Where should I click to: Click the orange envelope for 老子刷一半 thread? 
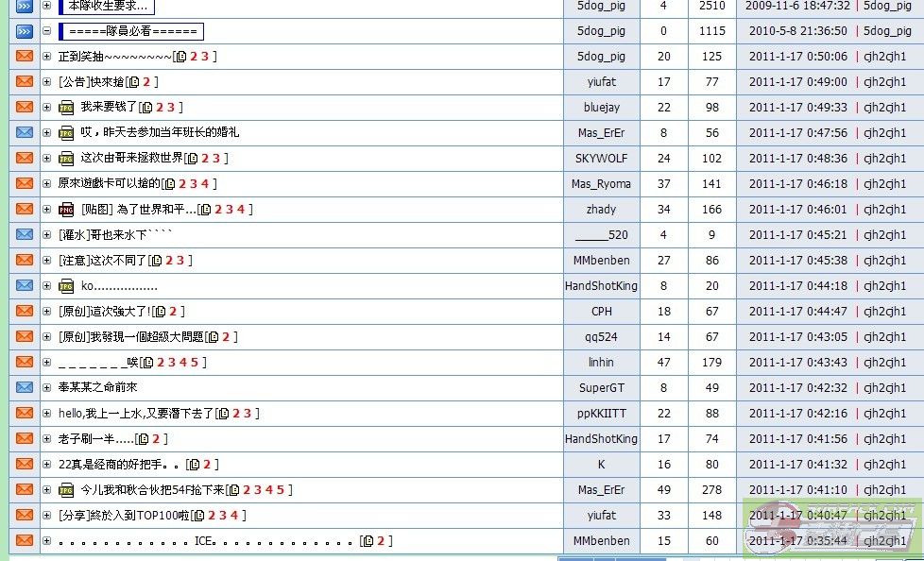coord(25,438)
